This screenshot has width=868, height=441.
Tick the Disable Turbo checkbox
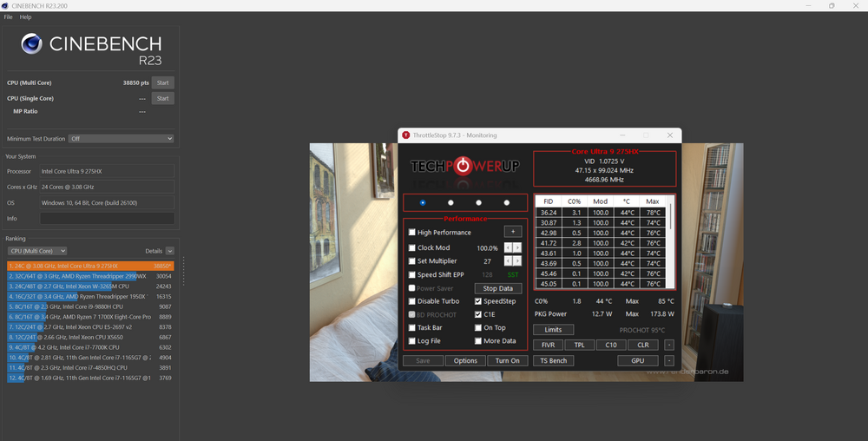point(412,301)
